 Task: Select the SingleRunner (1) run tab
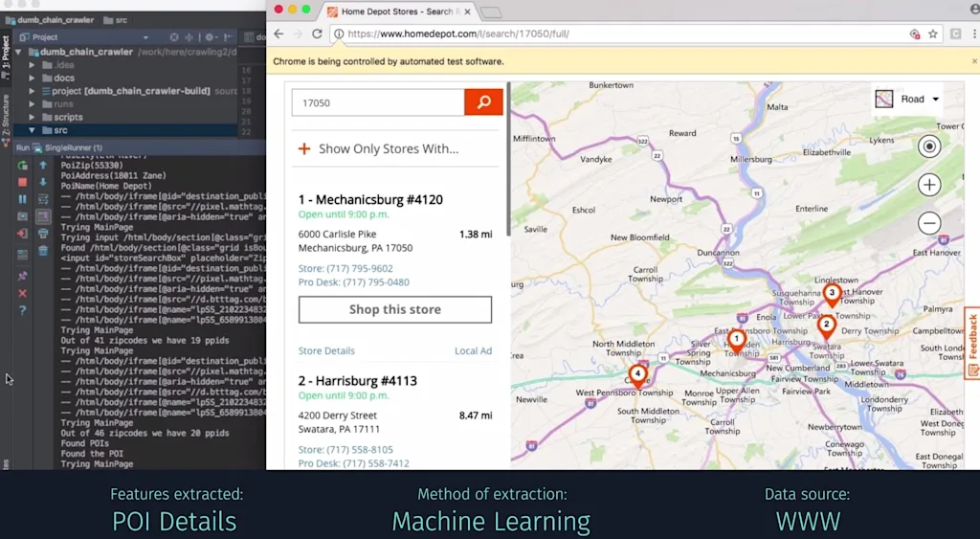(x=68, y=147)
